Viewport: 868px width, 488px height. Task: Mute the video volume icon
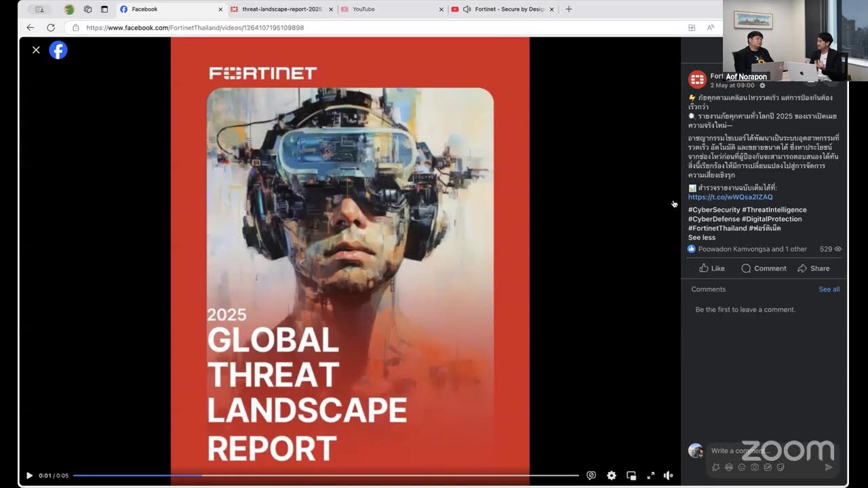[x=669, y=476]
